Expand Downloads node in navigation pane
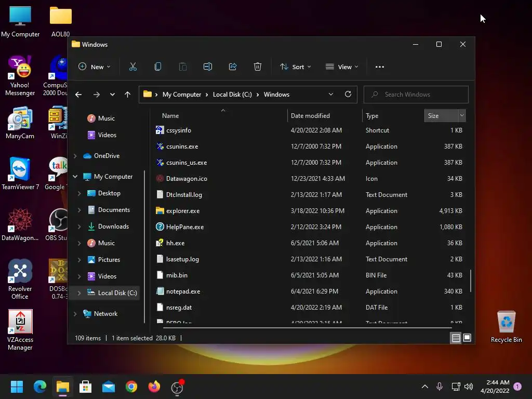Viewport: 532px width, 399px height. [x=79, y=227]
